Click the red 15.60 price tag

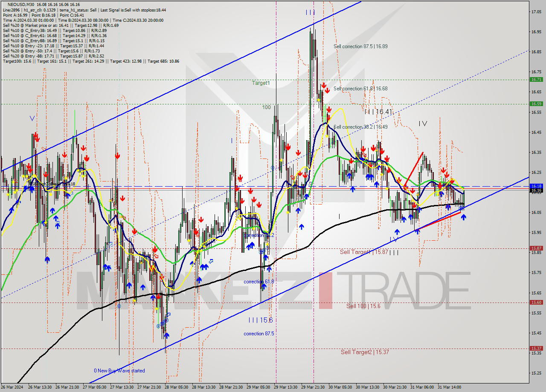(536, 302)
